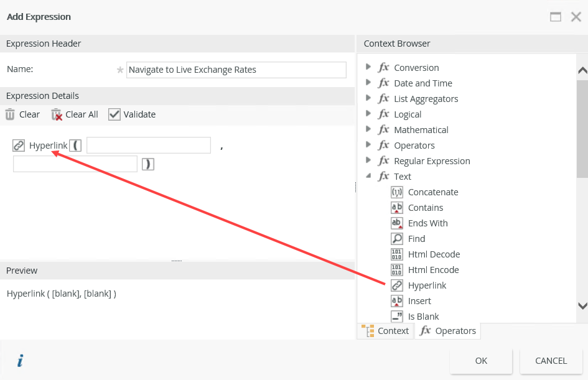588x380 pixels.
Task: Click the Name input field
Action: click(x=236, y=70)
